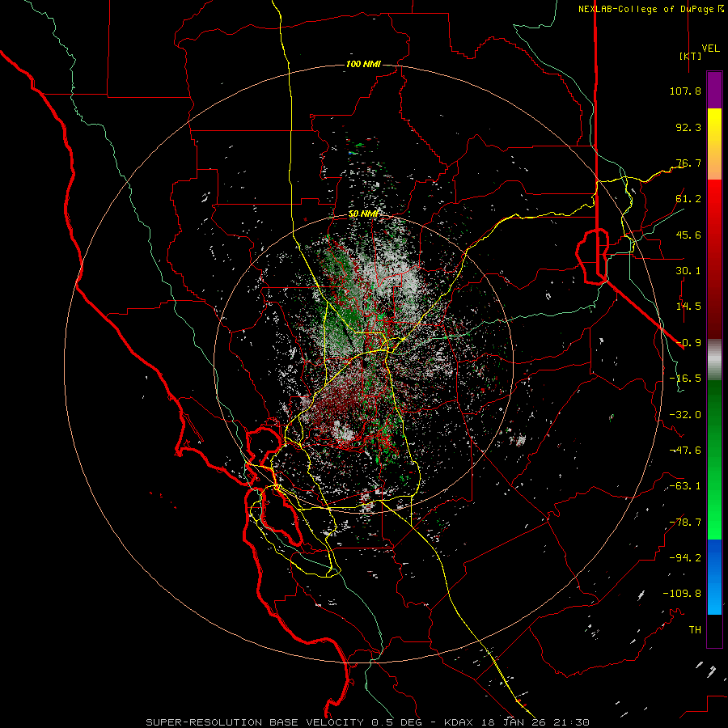Click the purple segment of the color bar
This screenshot has width=728, height=728.
click(x=714, y=90)
